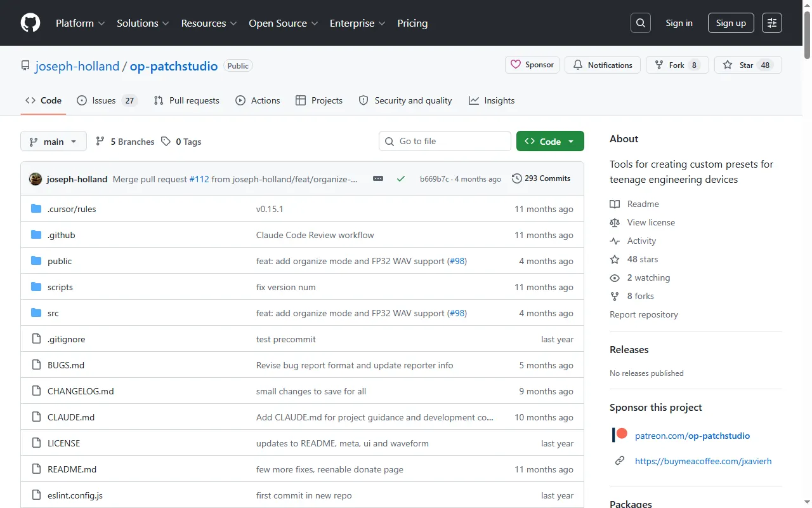Viewport: 812px width, 508px height.
Task: Open patreon.com/op-patchstudio sponsor link
Action: (x=692, y=436)
